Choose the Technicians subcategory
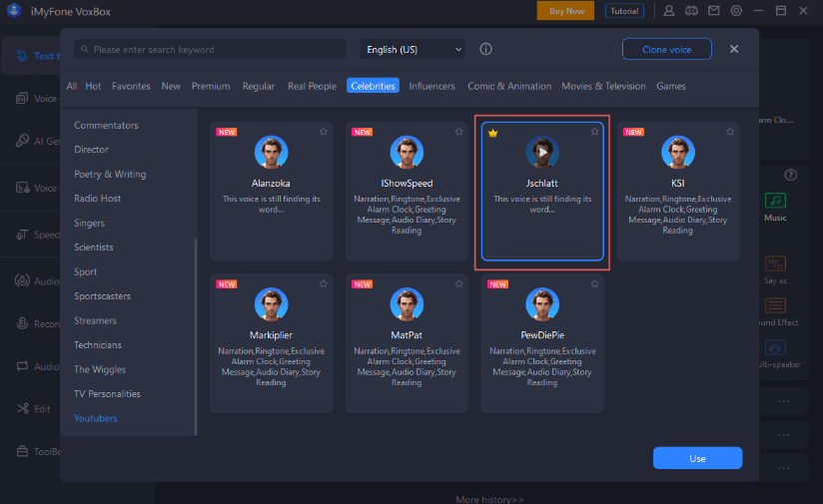This screenshot has width=823, height=504. click(x=98, y=344)
